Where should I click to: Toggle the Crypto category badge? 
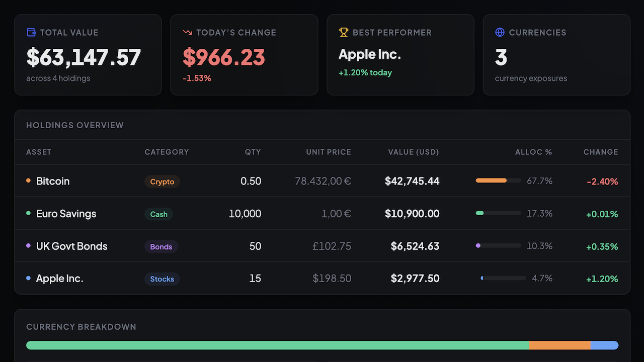(162, 182)
